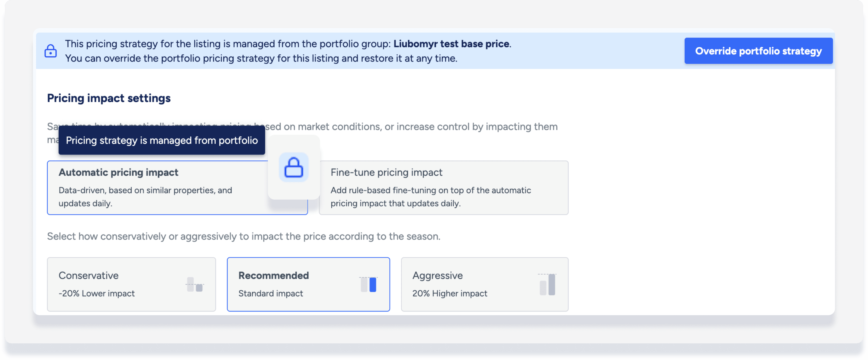Click the Recommended blue bar chart icon
This screenshot has height=360, width=868.
click(368, 284)
